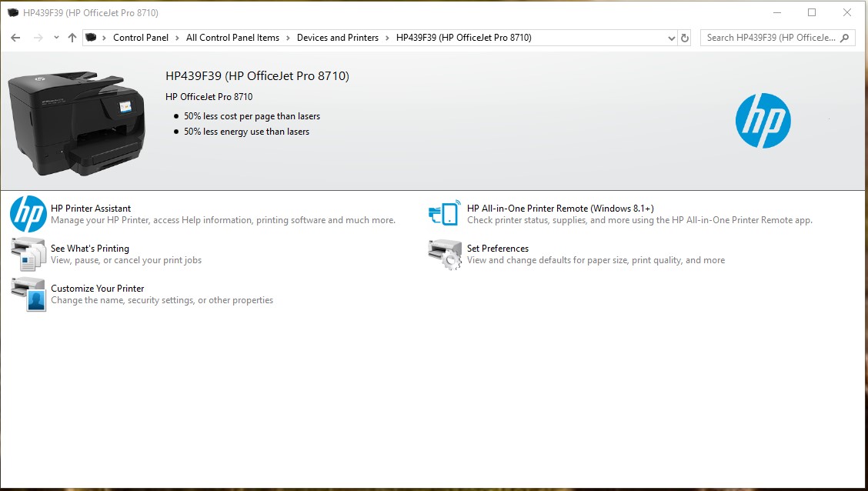Click the Forward navigation arrow
The height and width of the screenshot is (491, 868).
coord(38,38)
